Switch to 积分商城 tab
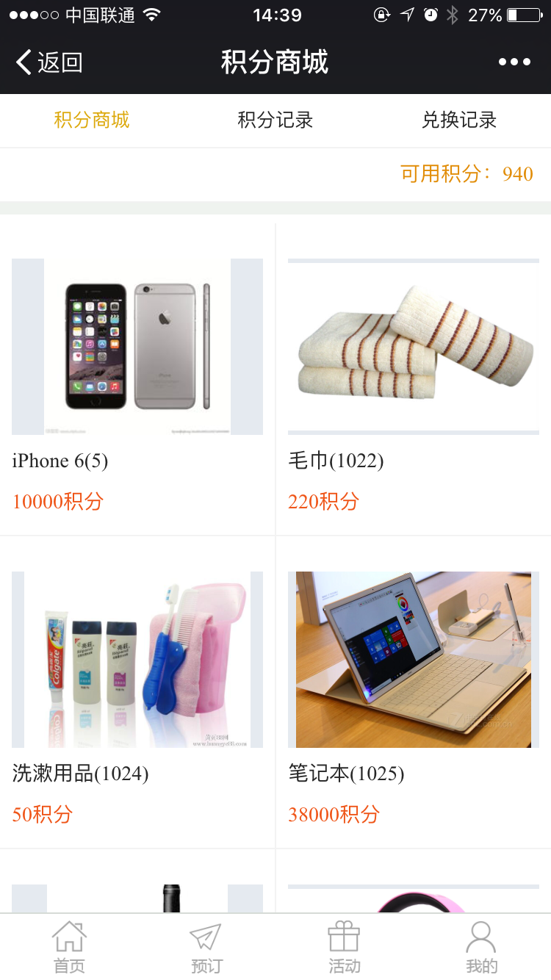551x980 pixels. [92, 120]
